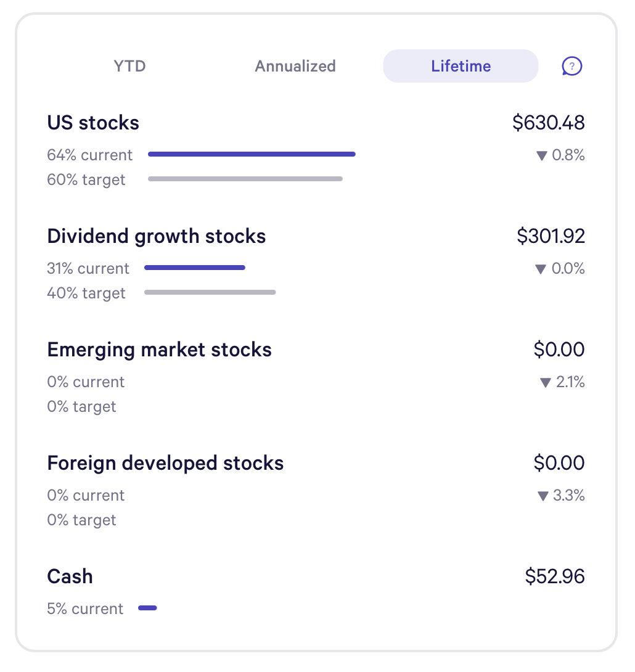Click the US stocks 60% target bar
Viewport: 635px width, 672px height.
pyautogui.click(x=245, y=179)
